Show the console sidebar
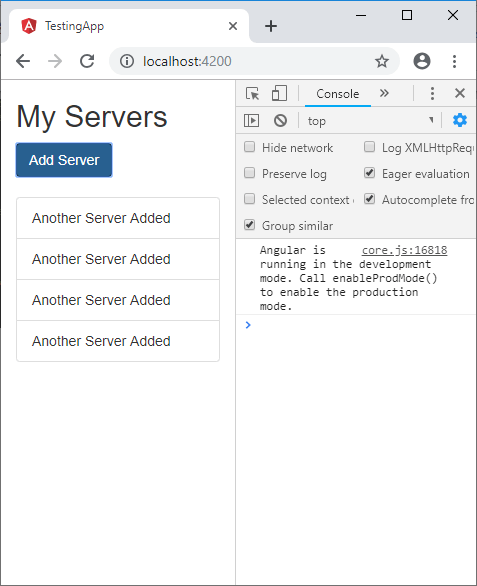The height and width of the screenshot is (586, 477). point(251,121)
